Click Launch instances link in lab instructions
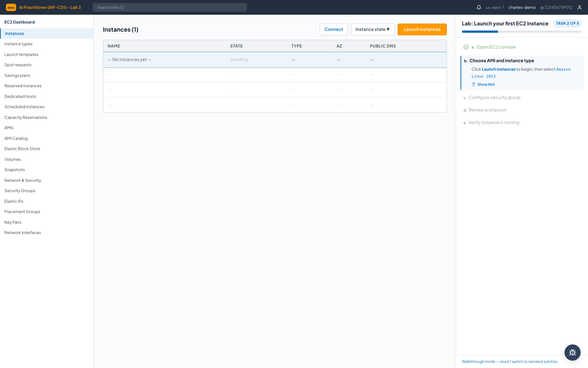The width and height of the screenshot is (588, 368). [x=499, y=69]
